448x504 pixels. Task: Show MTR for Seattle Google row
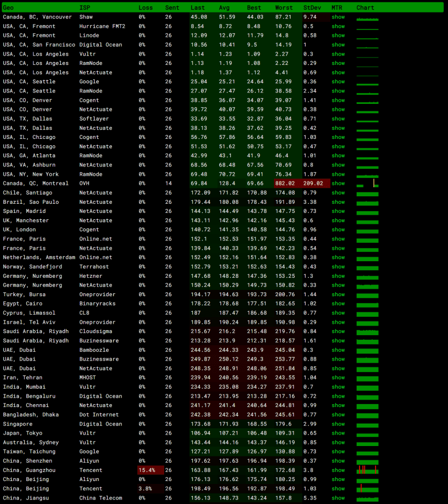(338, 82)
